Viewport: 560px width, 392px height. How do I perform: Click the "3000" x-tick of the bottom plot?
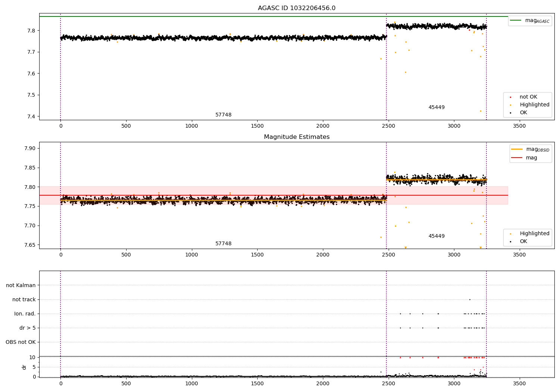[454, 383]
